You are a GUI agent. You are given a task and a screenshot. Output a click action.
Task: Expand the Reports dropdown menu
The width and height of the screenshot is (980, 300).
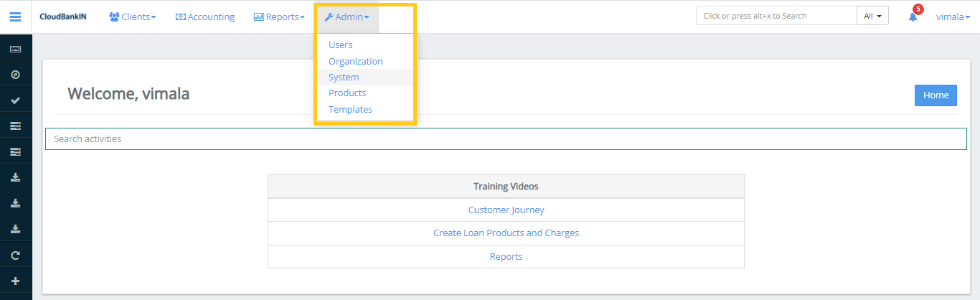click(279, 17)
